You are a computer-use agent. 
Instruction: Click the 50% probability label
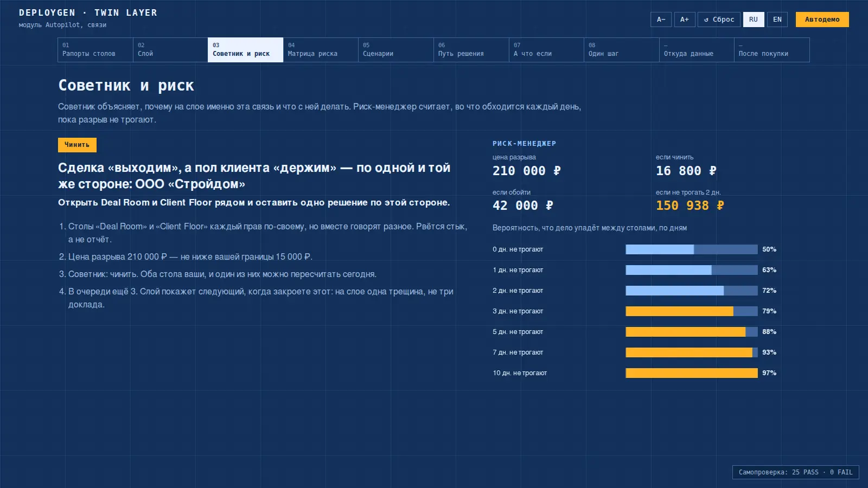click(x=769, y=249)
